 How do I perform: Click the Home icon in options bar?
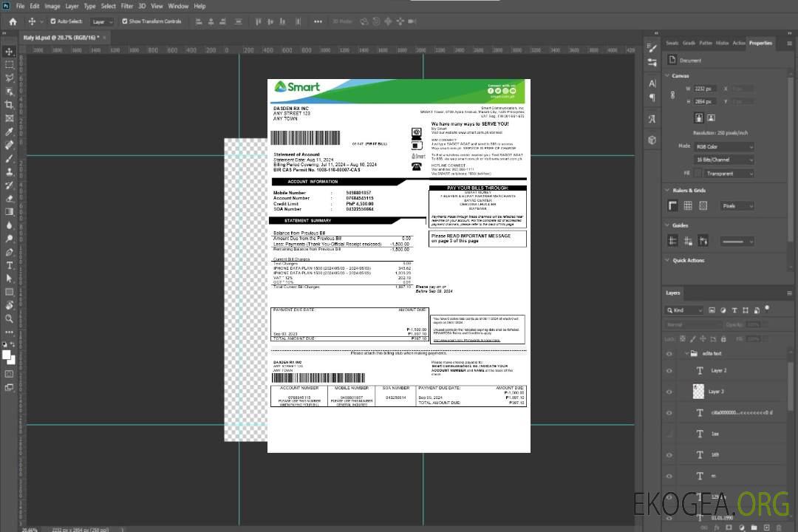pyautogui.click(x=13, y=21)
